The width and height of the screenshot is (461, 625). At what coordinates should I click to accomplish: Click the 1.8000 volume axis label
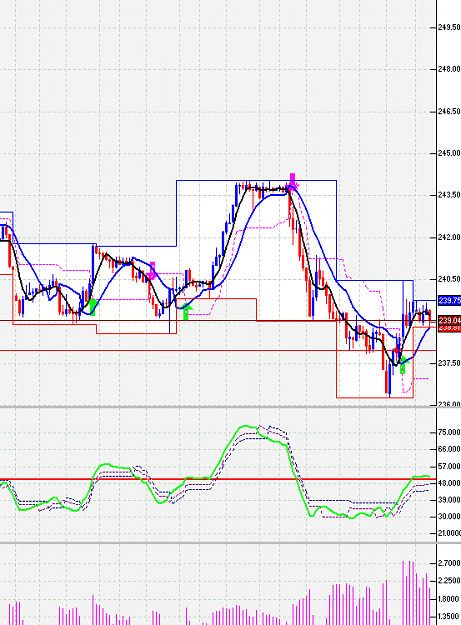(449, 599)
